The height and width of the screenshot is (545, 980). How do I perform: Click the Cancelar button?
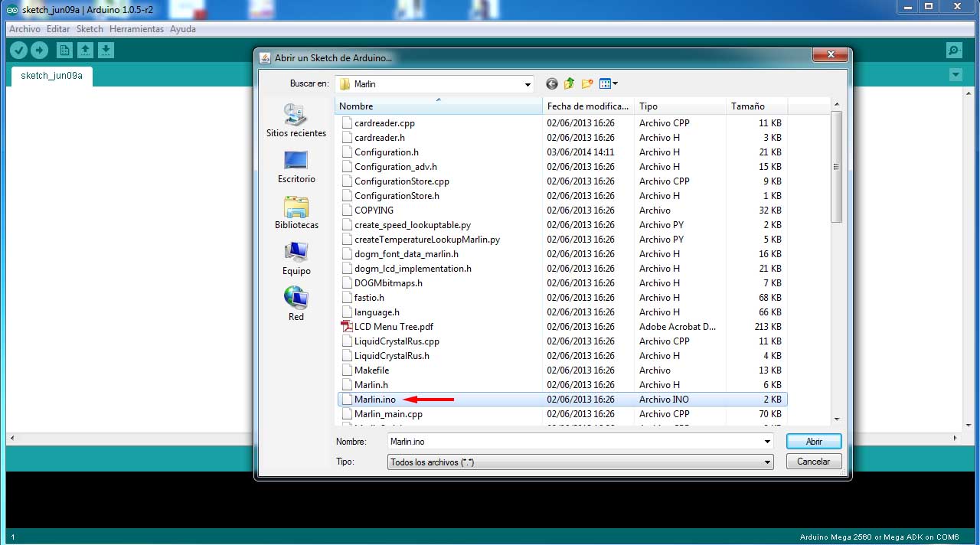point(814,462)
